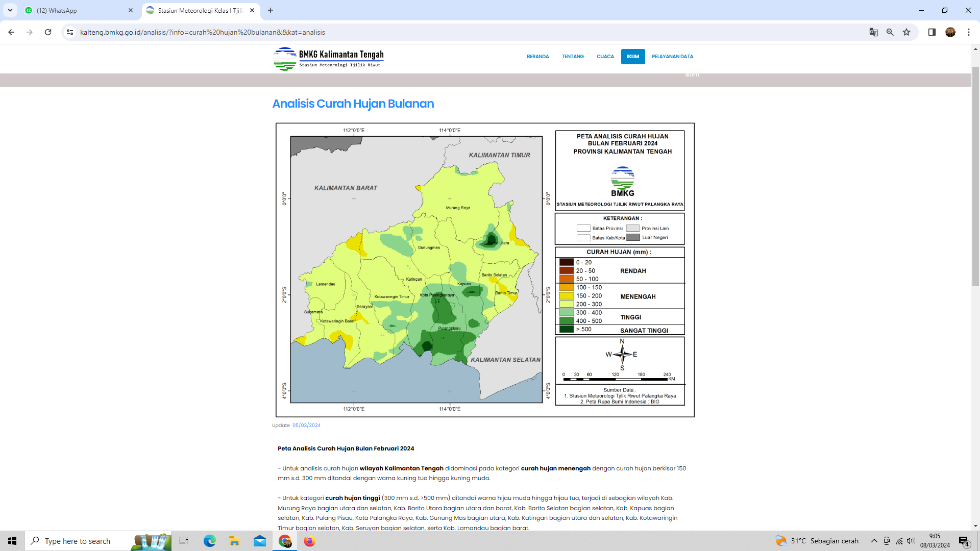
Task: Open the PELAYANAN DATA menu item
Action: 672,57
